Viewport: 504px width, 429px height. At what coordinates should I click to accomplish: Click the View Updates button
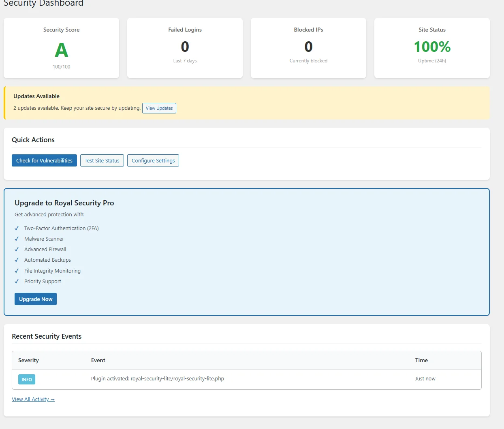[x=159, y=108]
